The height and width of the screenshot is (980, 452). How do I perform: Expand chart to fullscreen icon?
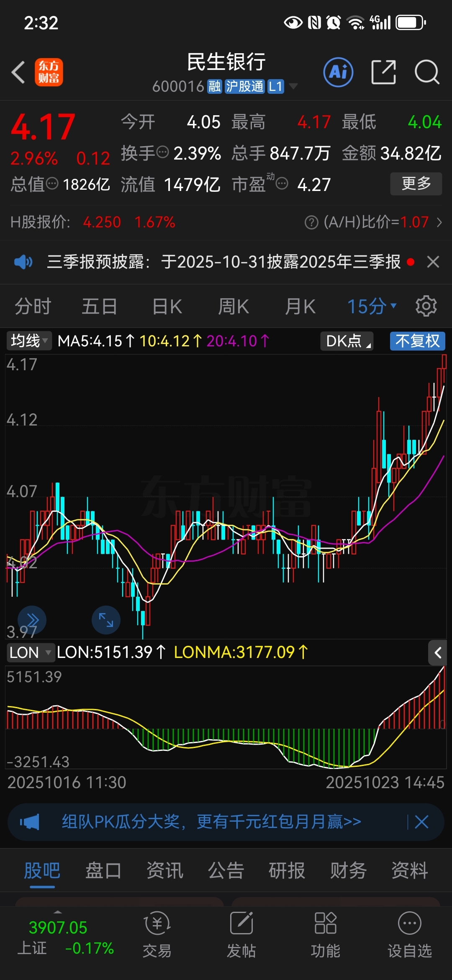[106, 620]
